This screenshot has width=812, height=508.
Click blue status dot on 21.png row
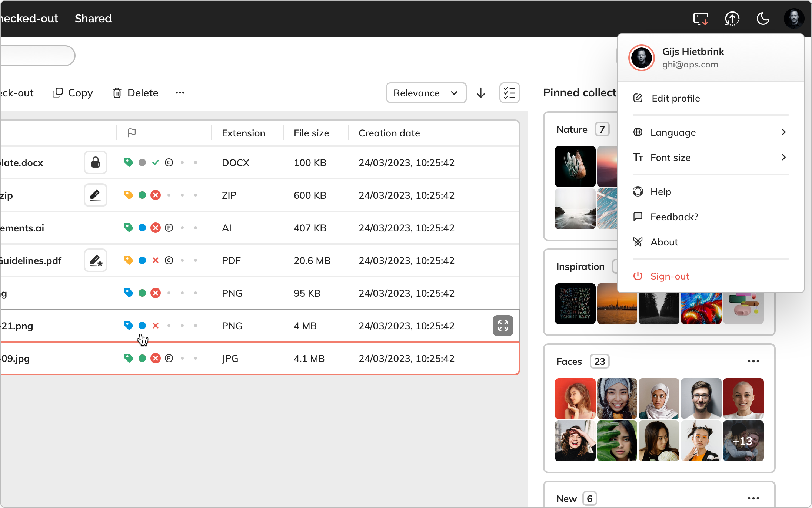point(142,326)
